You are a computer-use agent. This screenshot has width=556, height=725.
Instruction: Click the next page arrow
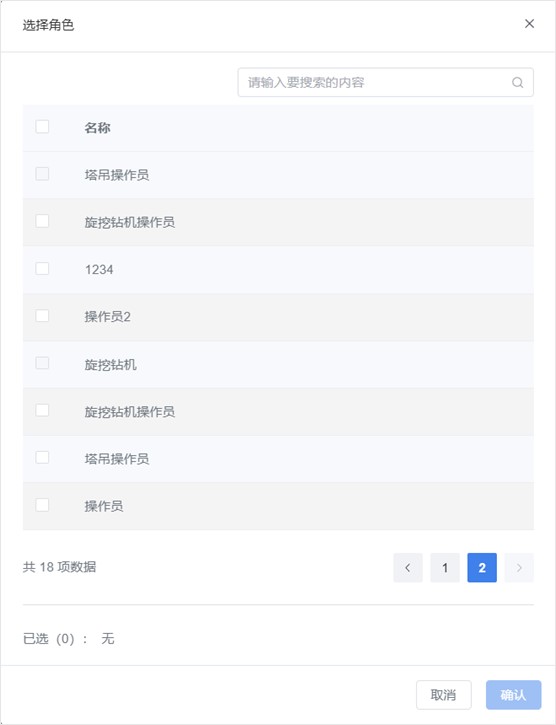(x=519, y=567)
